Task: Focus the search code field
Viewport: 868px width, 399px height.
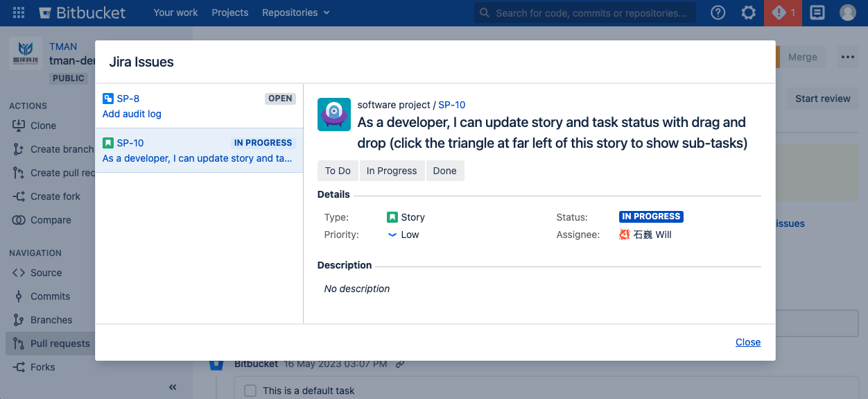Action: coord(585,12)
